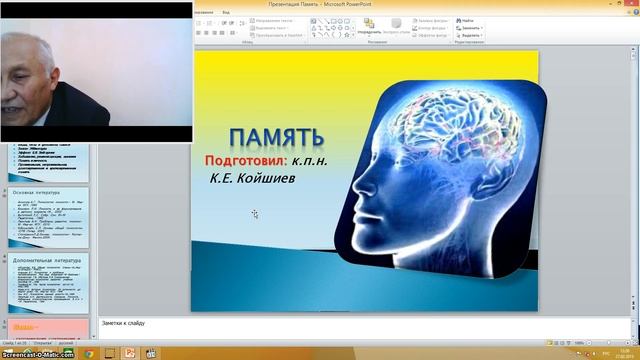
Task: Open Выровнять текст dropdown
Action: [269, 28]
